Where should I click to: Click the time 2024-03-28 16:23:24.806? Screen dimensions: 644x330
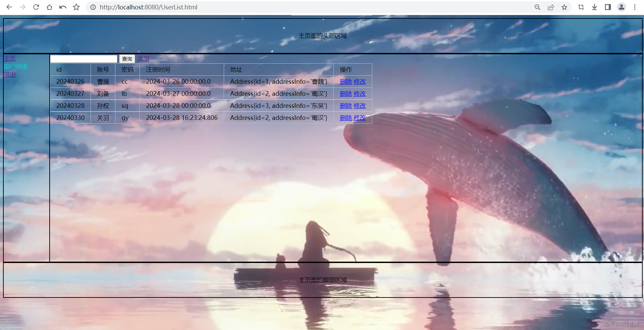click(182, 118)
